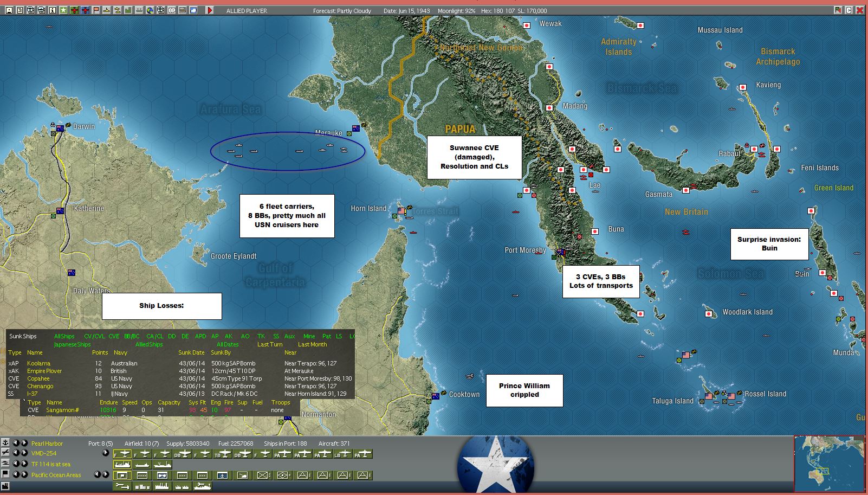Open the TF 114 is at sea link
868x495 pixels.
51,464
